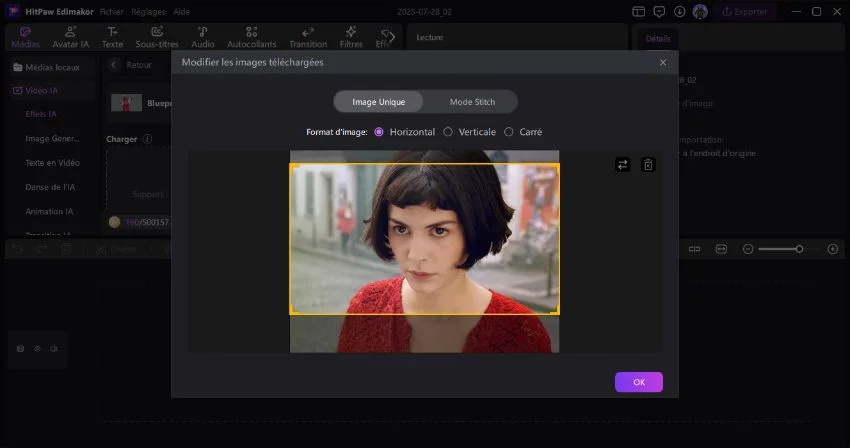Click the timeline undo icon
The height and width of the screenshot is (448, 850).
click(17, 249)
